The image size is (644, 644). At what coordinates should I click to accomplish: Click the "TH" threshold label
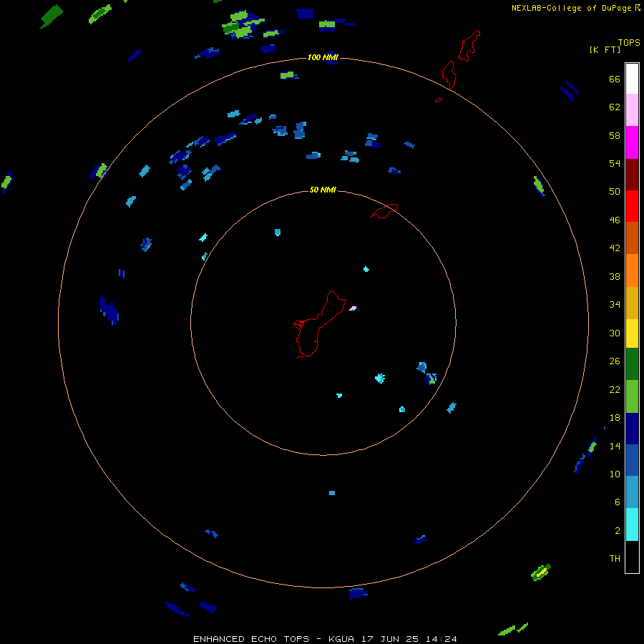coord(615,559)
